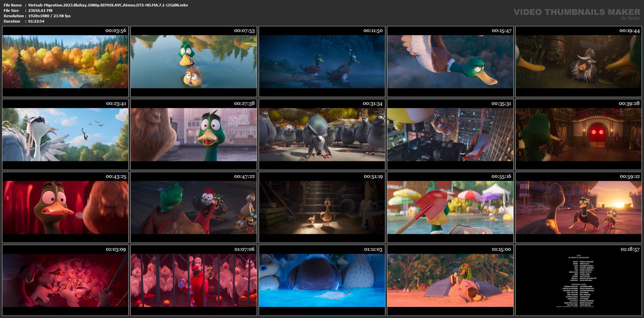Screen dimensions: 644x318
Task: Select the thumbnail at 00:03:56
Action: 65,61
